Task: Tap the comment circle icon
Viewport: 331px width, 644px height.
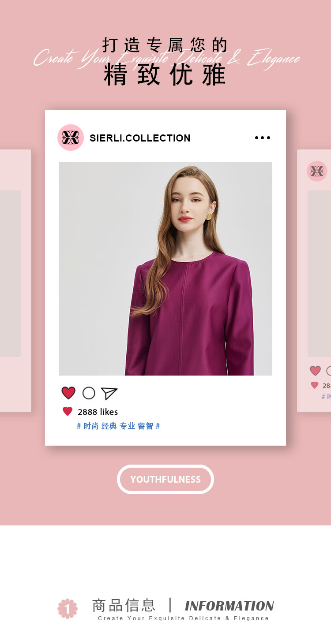Action: click(x=89, y=393)
